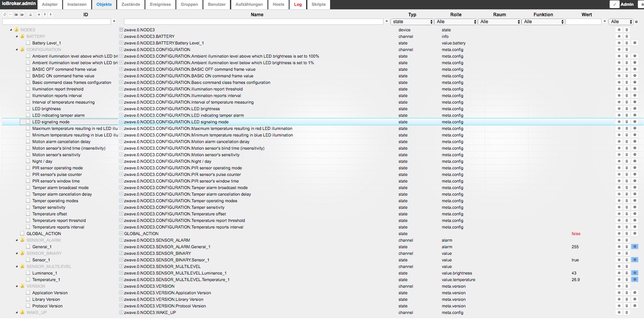Viewport: 644px width, 319px height.
Task: Click the Wert value 26.9 for Temperature_1
Action: click(576, 280)
